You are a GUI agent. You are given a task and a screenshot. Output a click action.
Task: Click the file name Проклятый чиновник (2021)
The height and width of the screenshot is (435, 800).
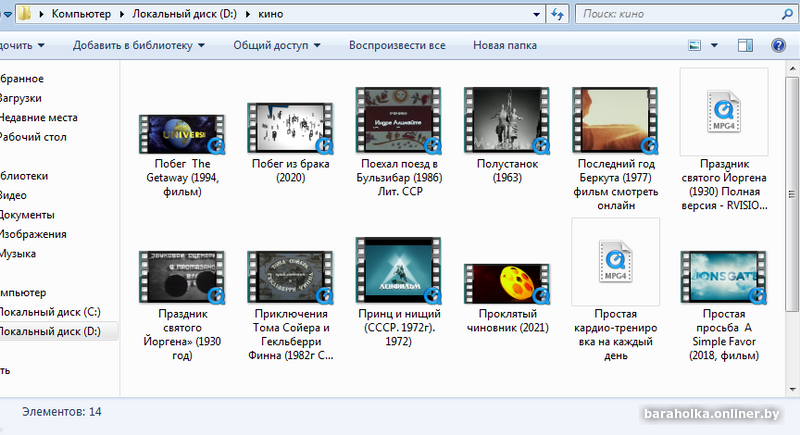pos(508,320)
